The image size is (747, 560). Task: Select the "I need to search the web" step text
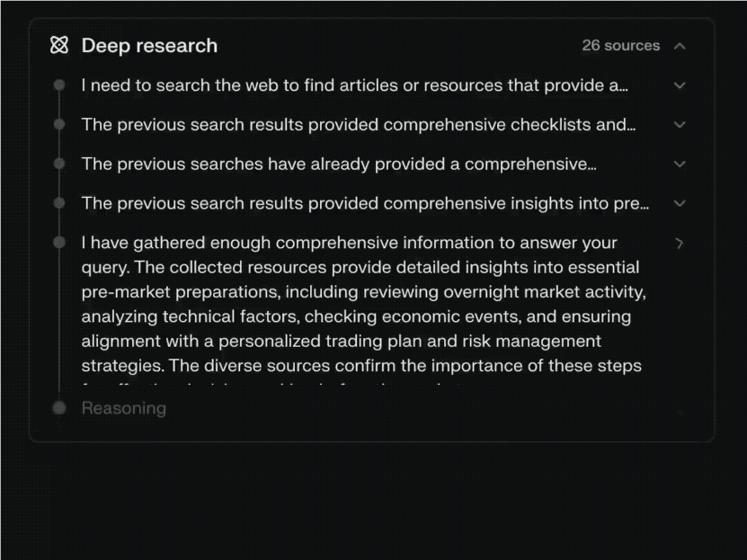coord(354,85)
